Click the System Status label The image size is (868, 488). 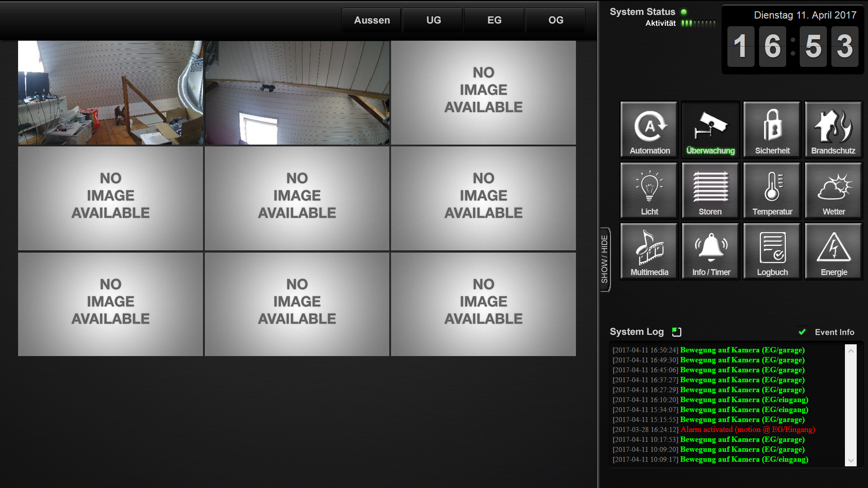point(642,12)
